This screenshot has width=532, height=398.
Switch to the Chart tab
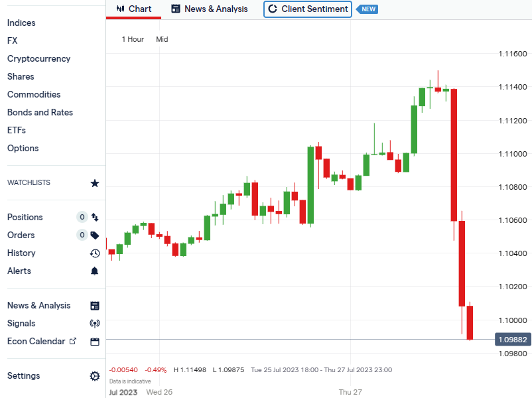[134, 9]
